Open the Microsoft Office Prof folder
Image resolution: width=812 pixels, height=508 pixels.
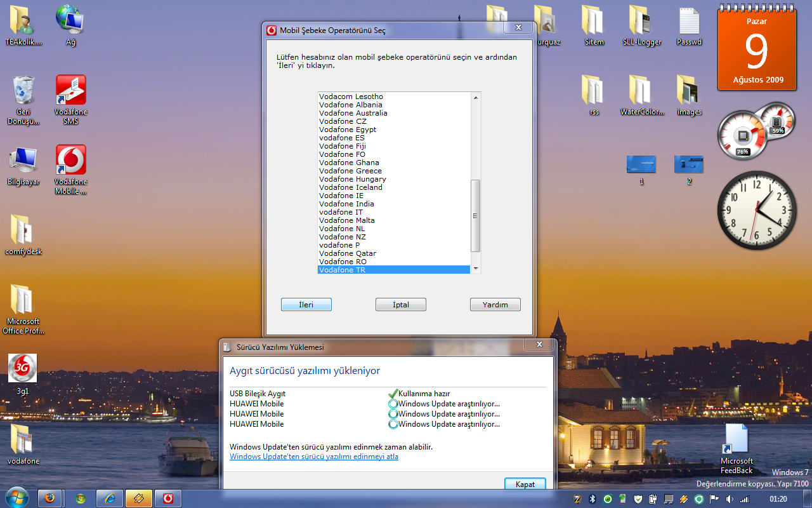(23, 309)
